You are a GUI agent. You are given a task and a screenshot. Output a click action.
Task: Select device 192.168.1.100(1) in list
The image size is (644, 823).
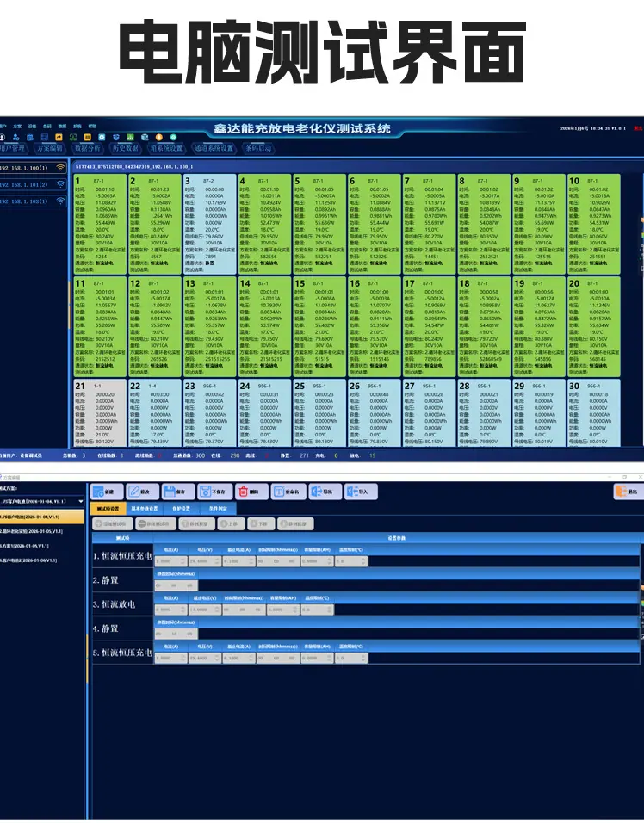[33, 168]
